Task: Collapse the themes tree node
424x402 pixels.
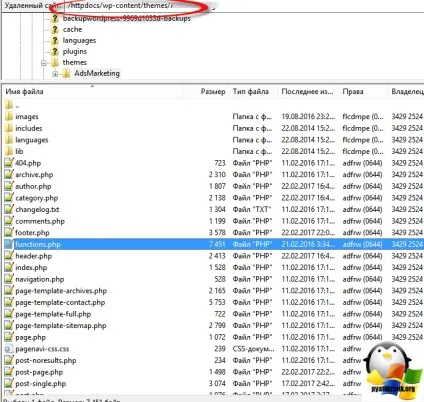Action: (x=44, y=63)
